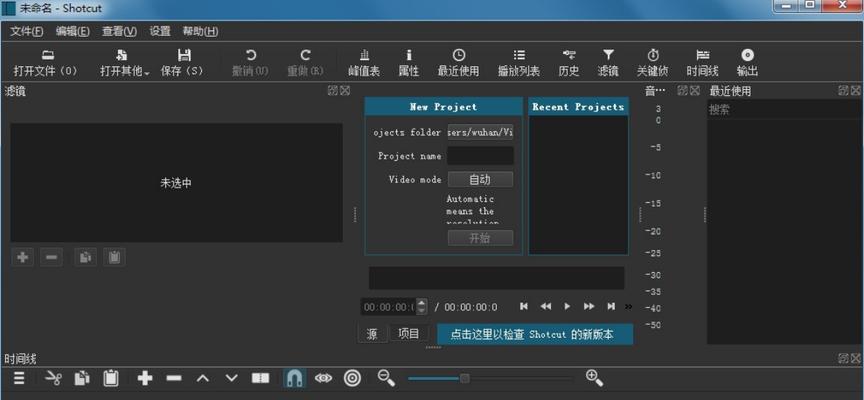Viewport: 864px width, 400px height.
Task: Click the current timecode field
Action: pyautogui.click(x=388, y=307)
